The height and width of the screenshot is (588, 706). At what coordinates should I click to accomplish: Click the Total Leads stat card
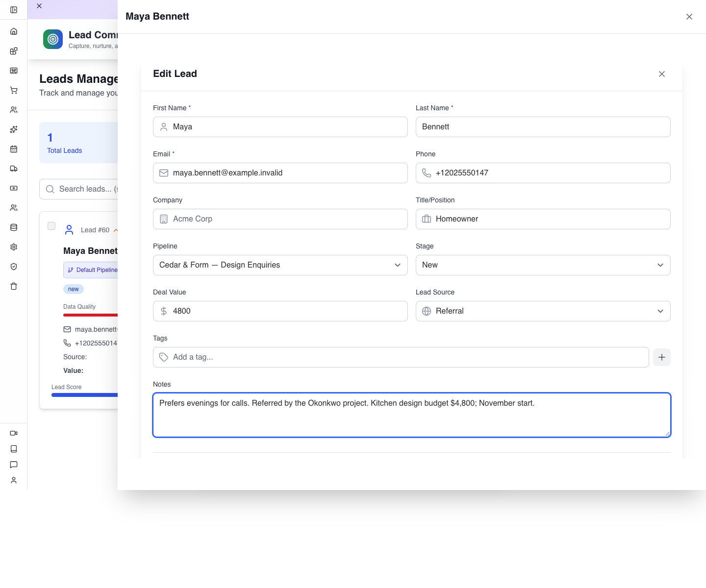[x=78, y=143]
